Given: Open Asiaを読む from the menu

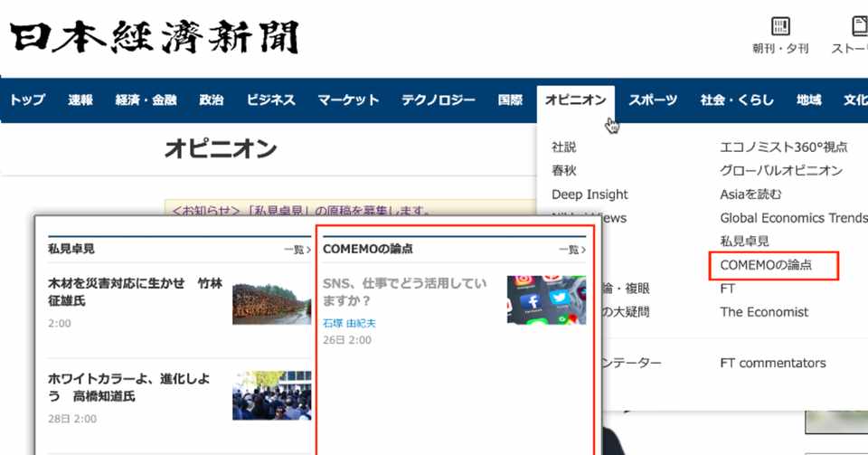Looking at the screenshot, I should (x=750, y=194).
